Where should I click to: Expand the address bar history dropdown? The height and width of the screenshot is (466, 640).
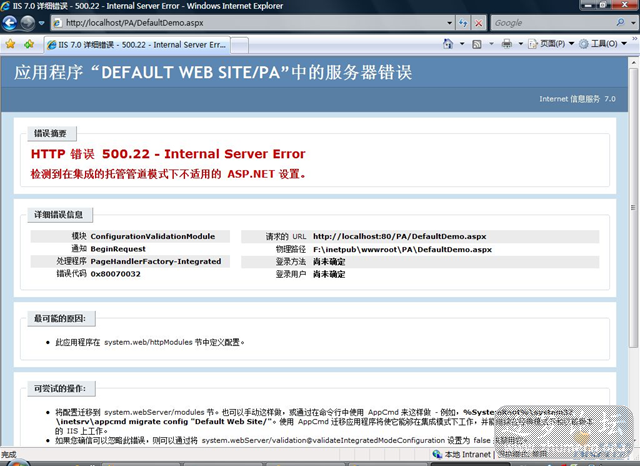coord(449,23)
